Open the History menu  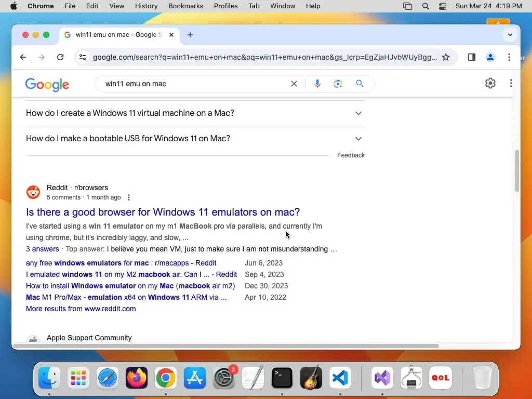(146, 6)
